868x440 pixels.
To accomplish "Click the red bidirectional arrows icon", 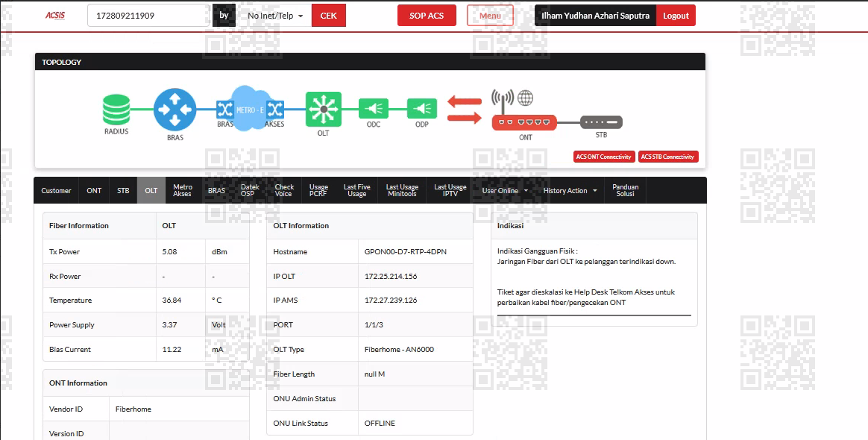I will 465,110.
